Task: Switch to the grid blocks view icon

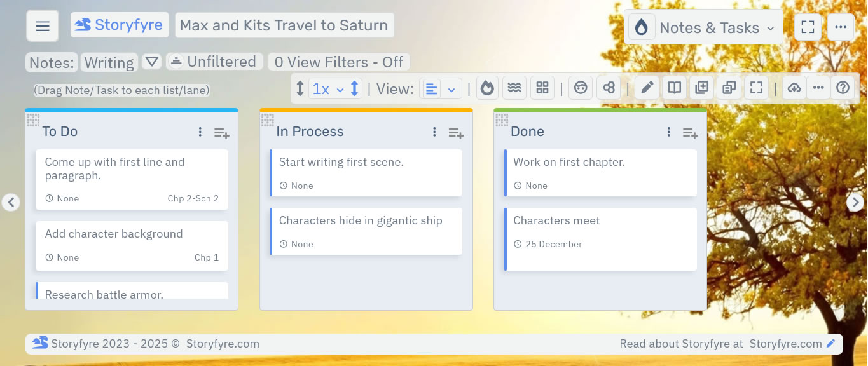Action: [542, 88]
